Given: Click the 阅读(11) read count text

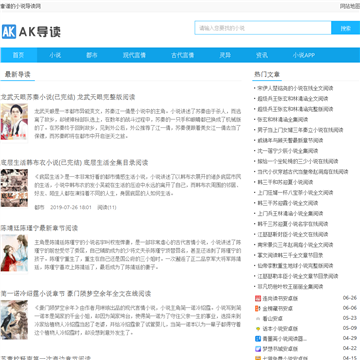Looking at the screenshot, I should point(107,207).
